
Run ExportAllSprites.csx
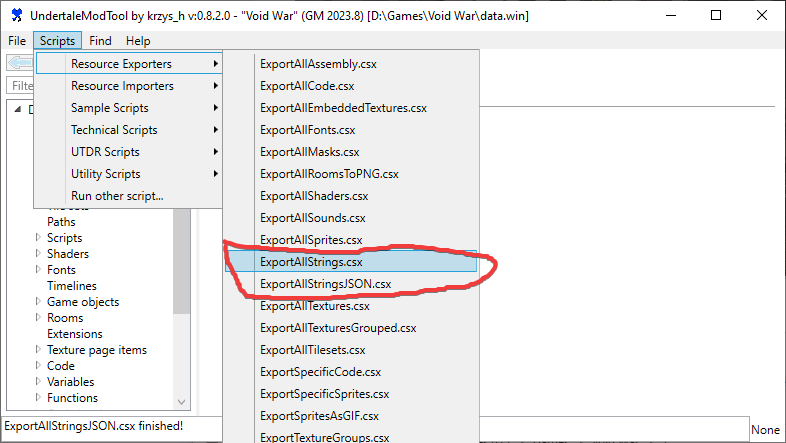351,240
